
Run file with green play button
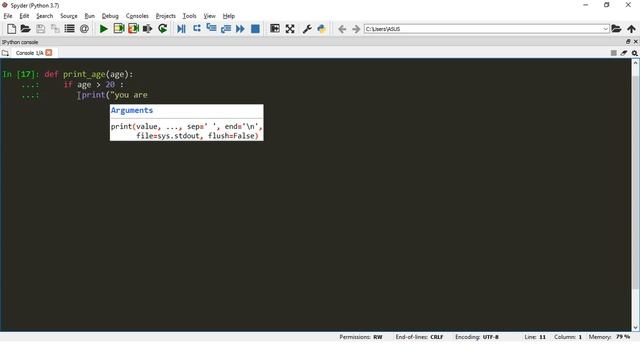coord(104,29)
